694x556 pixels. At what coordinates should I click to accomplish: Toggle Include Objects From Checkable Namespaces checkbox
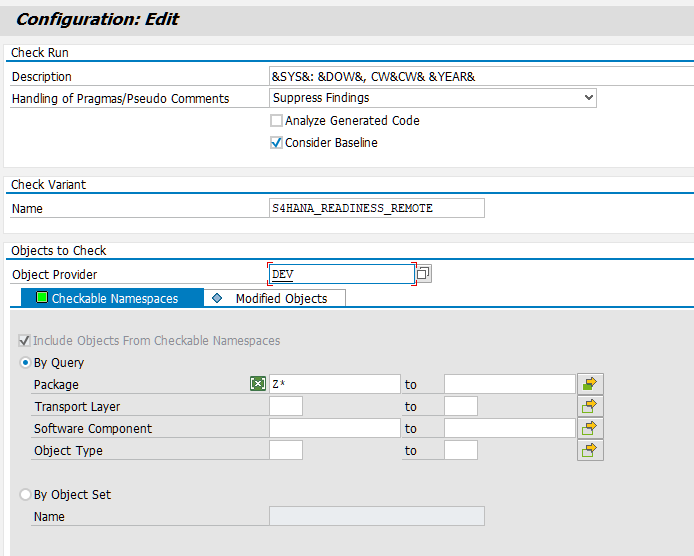point(24,340)
